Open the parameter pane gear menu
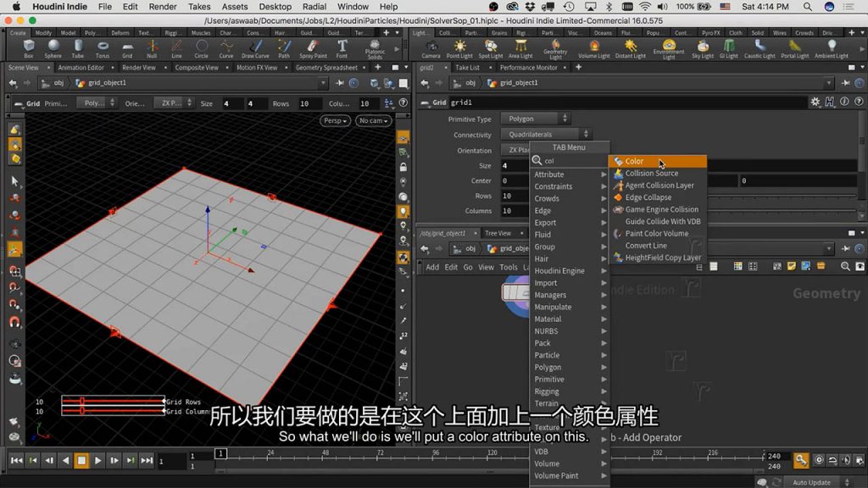The height and width of the screenshot is (488, 868). tap(815, 102)
